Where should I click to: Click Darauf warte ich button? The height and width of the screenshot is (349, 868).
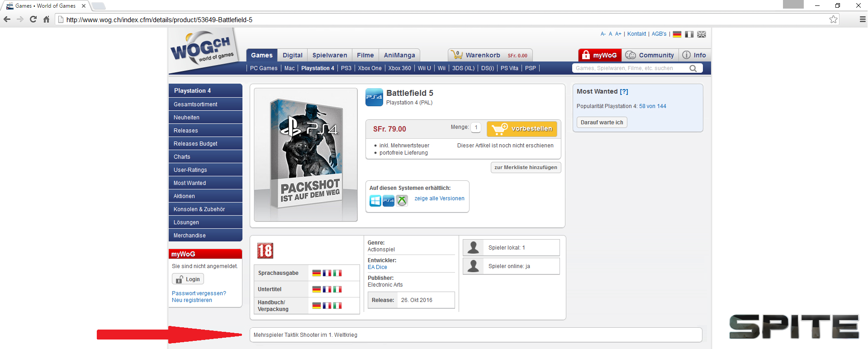[x=602, y=123]
